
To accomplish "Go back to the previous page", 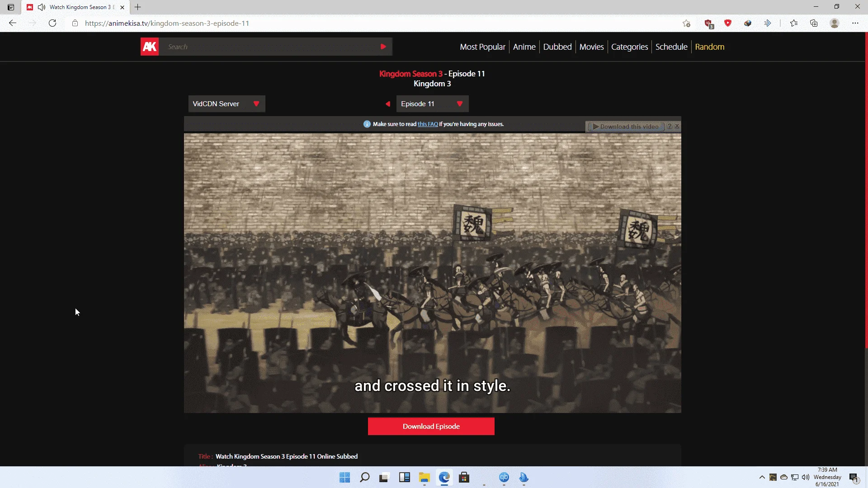I will click(x=13, y=23).
